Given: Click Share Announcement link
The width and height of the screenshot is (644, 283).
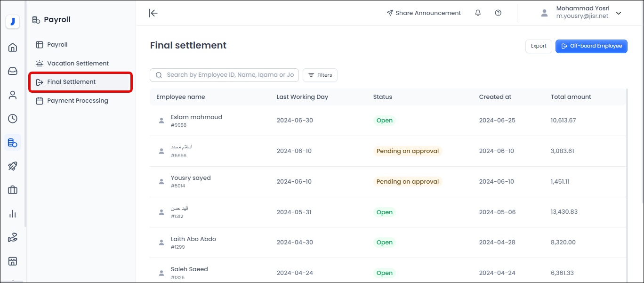Looking at the screenshot, I should (x=424, y=13).
